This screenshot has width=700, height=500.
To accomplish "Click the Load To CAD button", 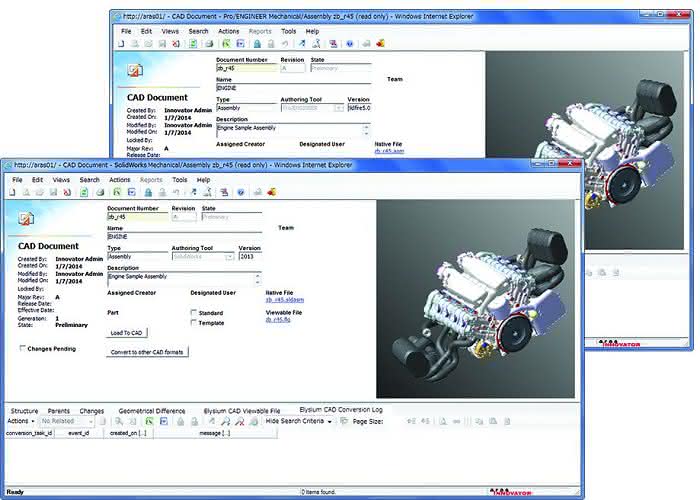I will [x=126, y=333].
